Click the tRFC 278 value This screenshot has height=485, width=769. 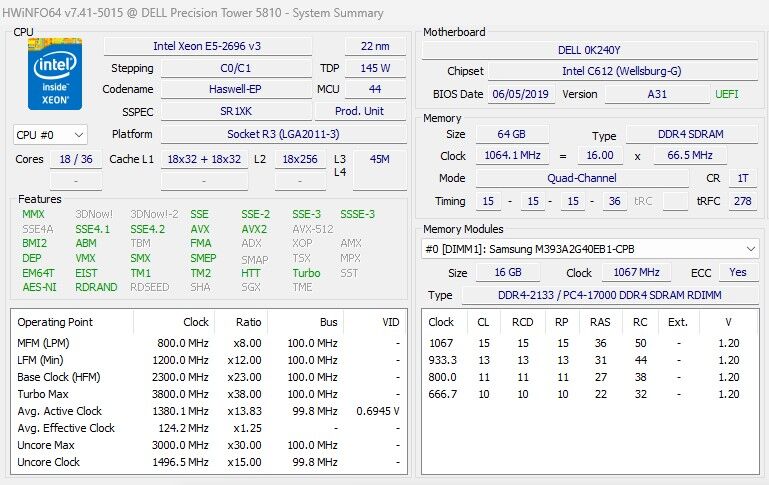click(x=743, y=201)
